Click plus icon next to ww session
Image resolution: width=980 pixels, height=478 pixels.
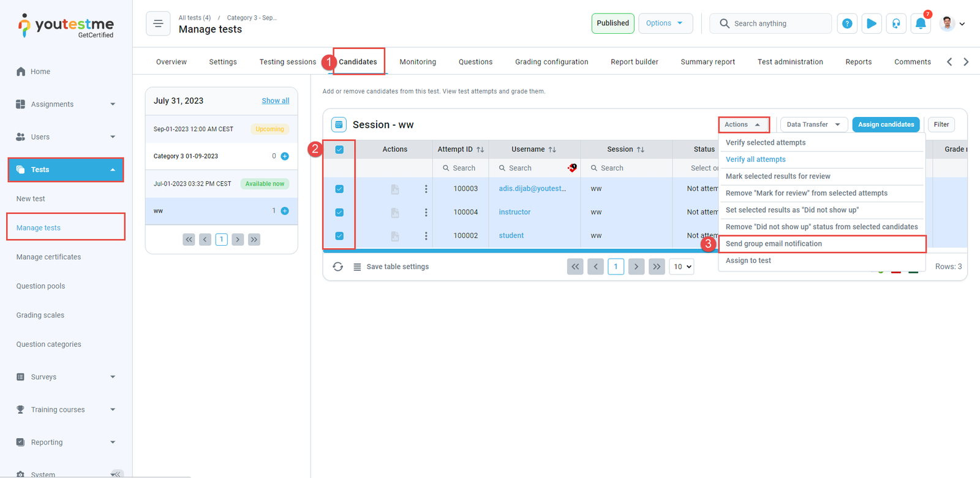(285, 211)
